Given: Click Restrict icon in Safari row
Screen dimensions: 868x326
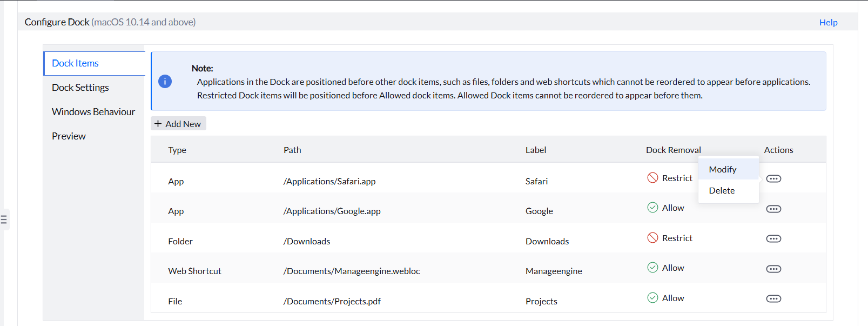Looking at the screenshot, I should (x=652, y=178).
